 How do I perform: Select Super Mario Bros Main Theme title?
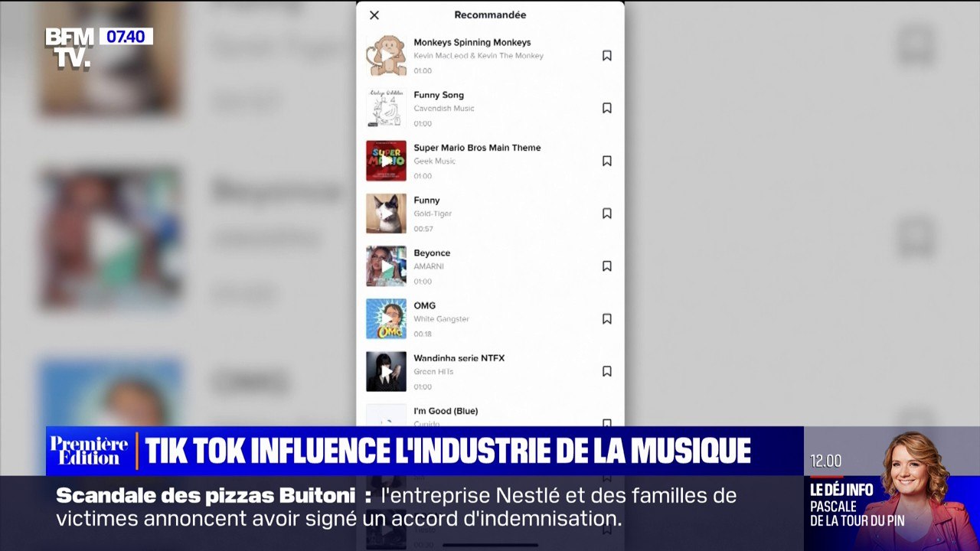[477, 148]
